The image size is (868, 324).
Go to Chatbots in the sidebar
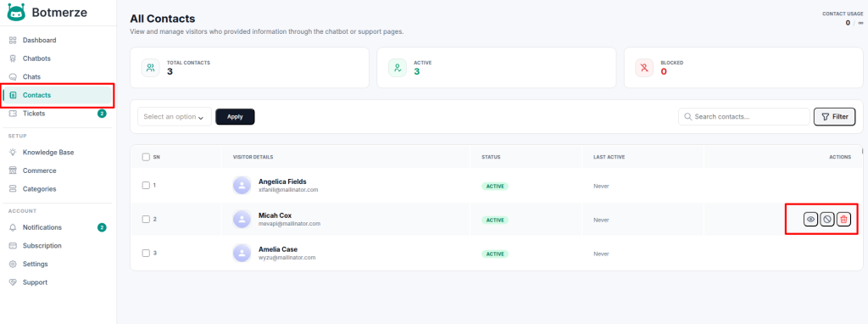tap(58, 59)
